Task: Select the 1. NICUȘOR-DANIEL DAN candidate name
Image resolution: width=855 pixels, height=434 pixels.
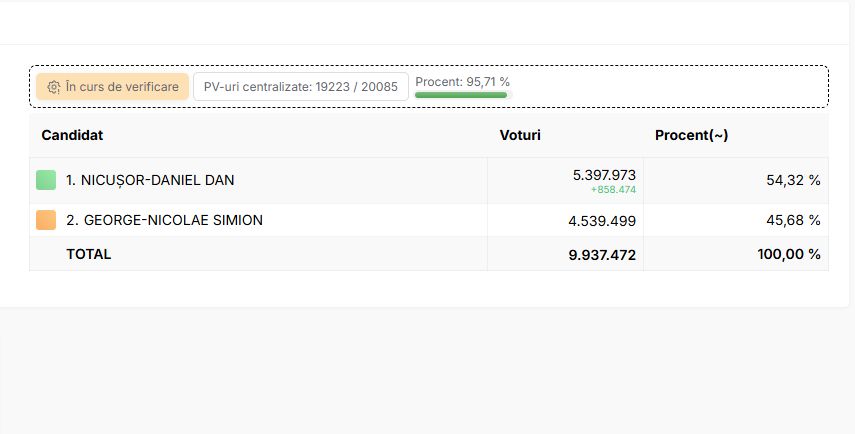Action: tap(150, 180)
